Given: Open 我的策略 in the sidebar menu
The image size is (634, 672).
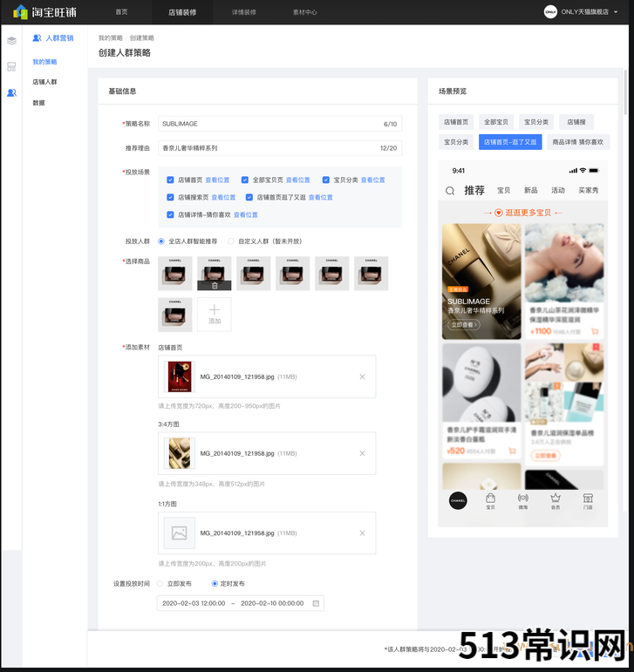Looking at the screenshot, I should (44, 62).
